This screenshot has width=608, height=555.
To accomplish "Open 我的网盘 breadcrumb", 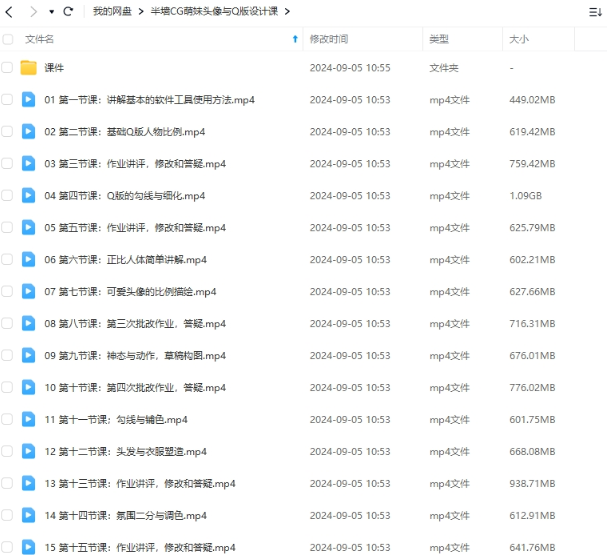I will pos(112,12).
